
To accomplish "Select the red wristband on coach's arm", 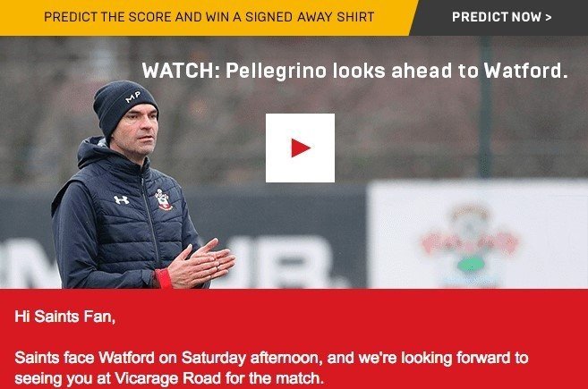I will (164, 278).
